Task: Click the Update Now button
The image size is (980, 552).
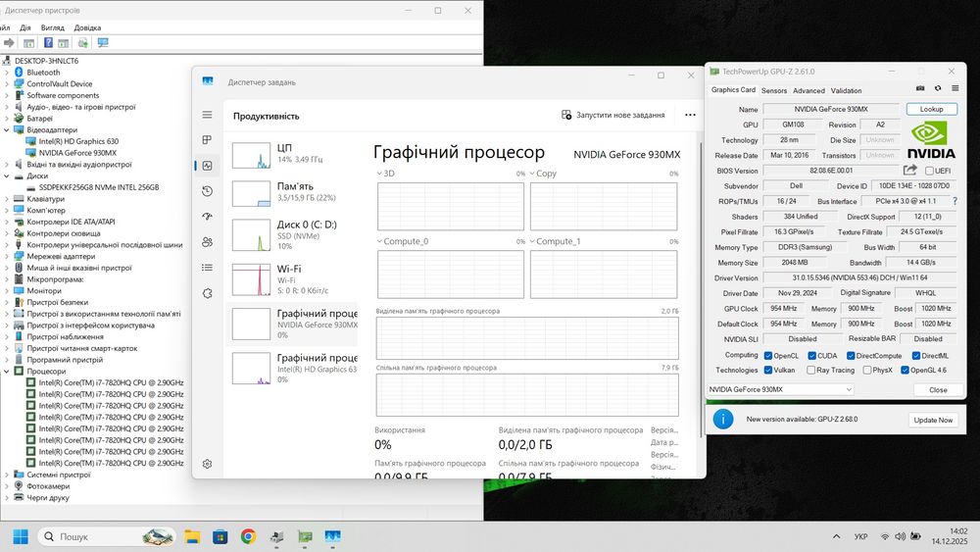Action: click(x=933, y=420)
